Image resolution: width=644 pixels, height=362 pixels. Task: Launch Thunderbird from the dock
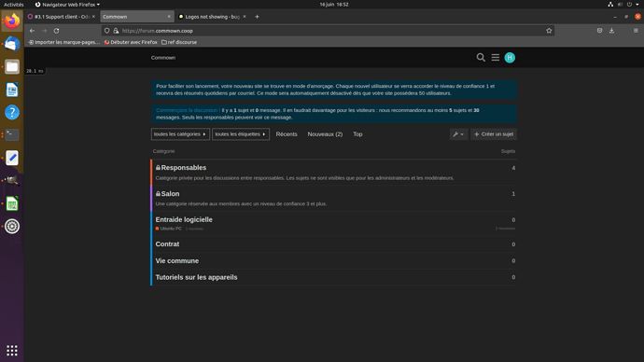click(12, 44)
